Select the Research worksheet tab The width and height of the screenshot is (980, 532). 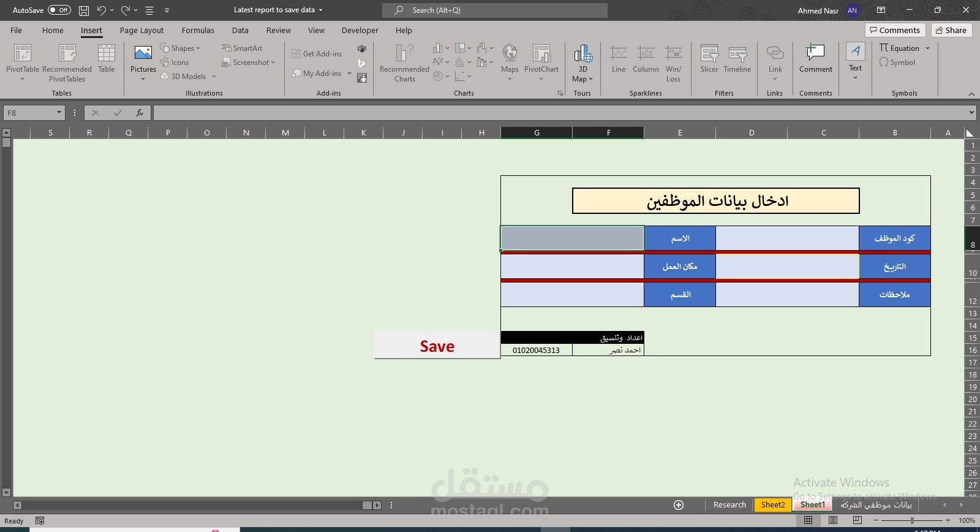click(x=729, y=505)
